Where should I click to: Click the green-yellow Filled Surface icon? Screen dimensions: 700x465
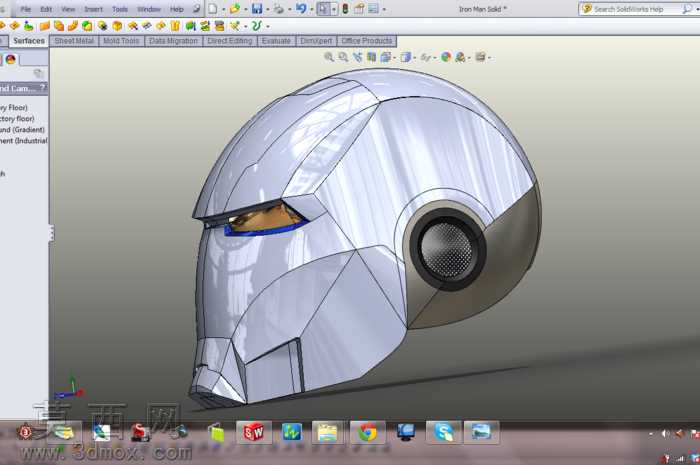tap(87, 26)
